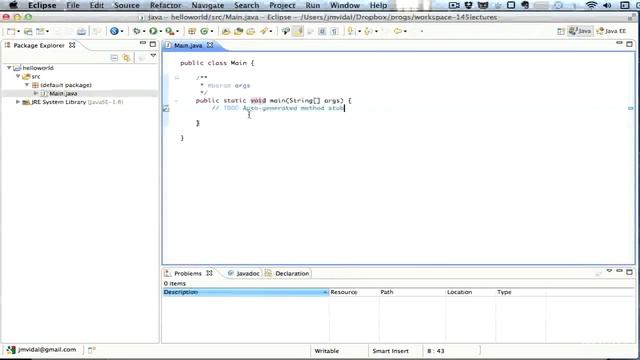Switch to the Declaration tab
This screenshot has width=640, height=360.
click(x=287, y=273)
